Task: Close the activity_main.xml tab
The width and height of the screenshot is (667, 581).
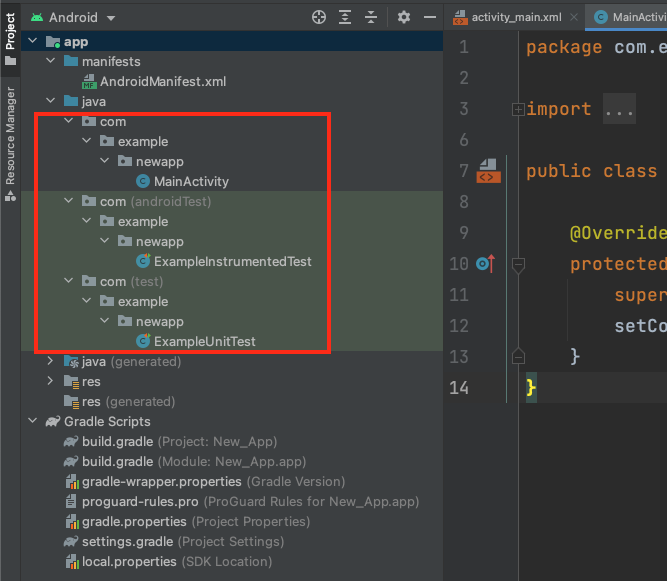Action: coord(574,17)
